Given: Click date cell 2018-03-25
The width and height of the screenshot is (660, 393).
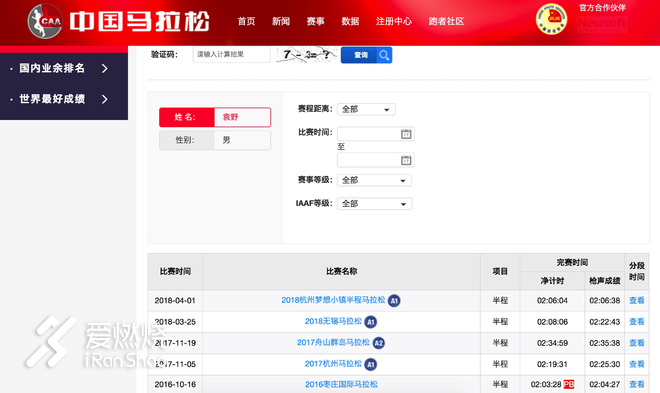Looking at the screenshot, I should 175,322.
